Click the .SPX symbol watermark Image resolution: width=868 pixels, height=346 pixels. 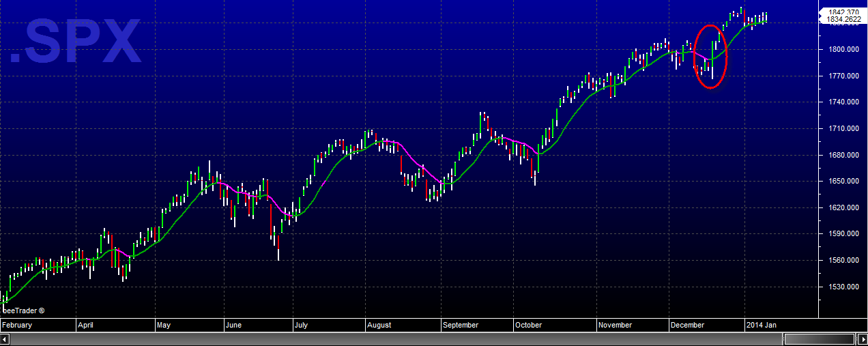point(76,42)
